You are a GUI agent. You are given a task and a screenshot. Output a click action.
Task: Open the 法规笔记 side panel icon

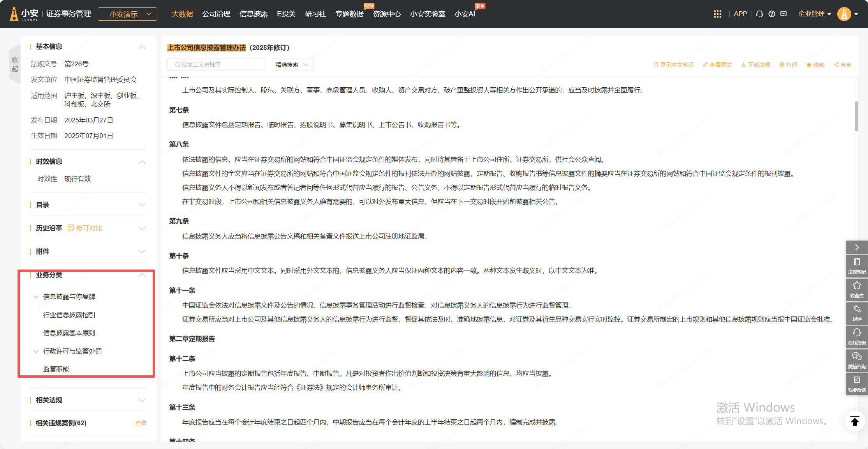click(857, 266)
